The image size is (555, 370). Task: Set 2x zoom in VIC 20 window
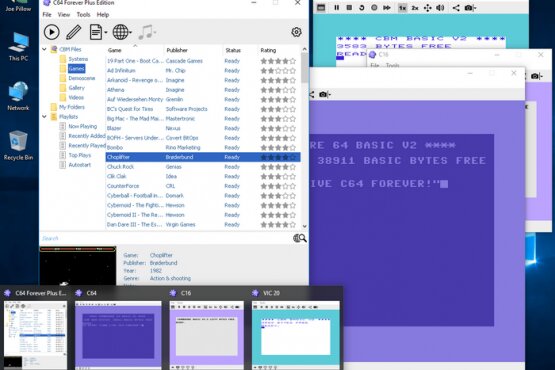click(415, 7)
